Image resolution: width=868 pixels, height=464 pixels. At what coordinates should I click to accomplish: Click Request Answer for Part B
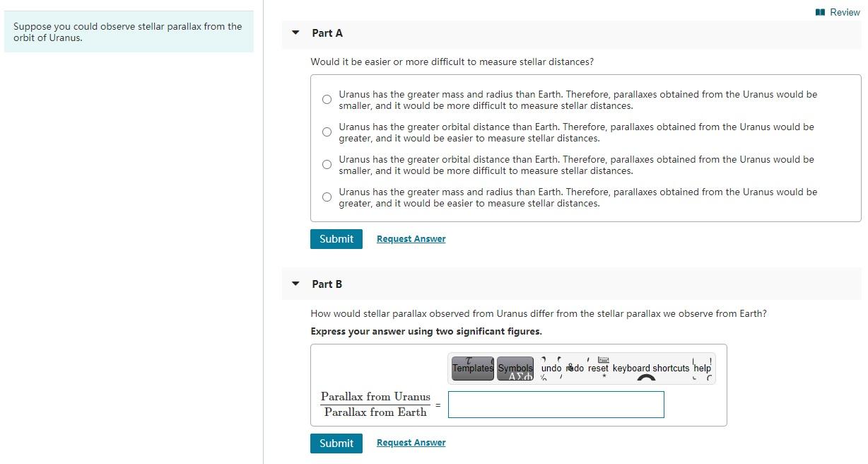[411, 442]
